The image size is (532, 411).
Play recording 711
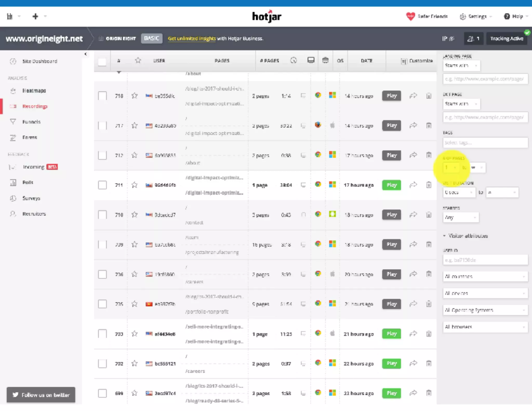(391, 185)
